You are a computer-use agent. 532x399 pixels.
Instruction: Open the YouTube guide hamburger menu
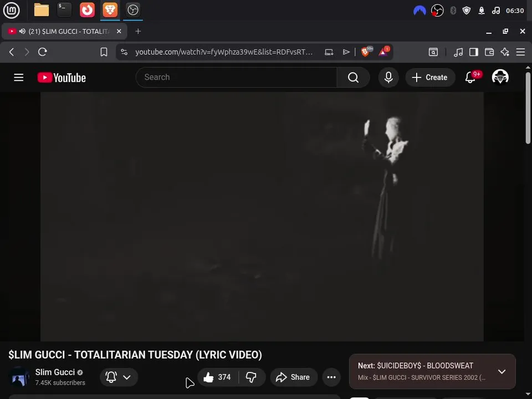click(19, 78)
